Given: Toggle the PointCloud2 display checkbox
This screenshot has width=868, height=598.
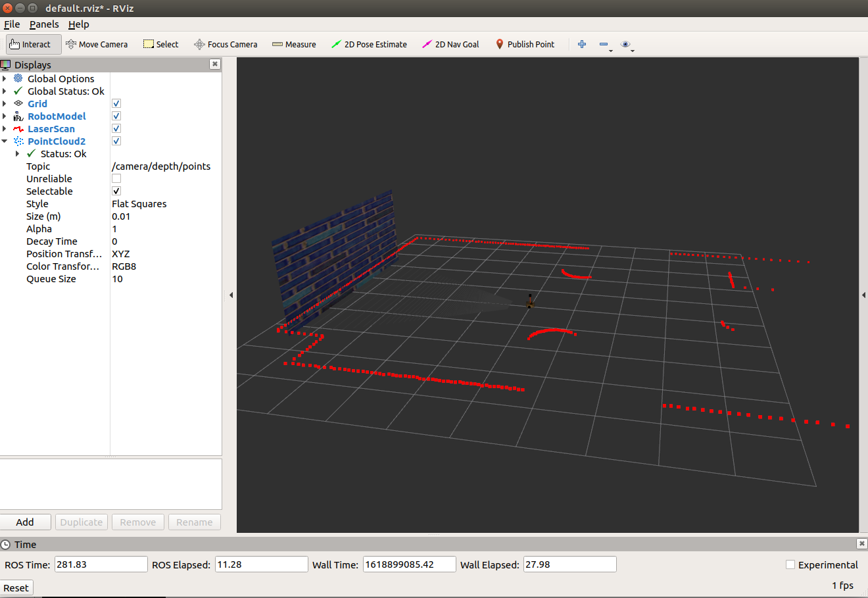Looking at the screenshot, I should click(x=116, y=141).
